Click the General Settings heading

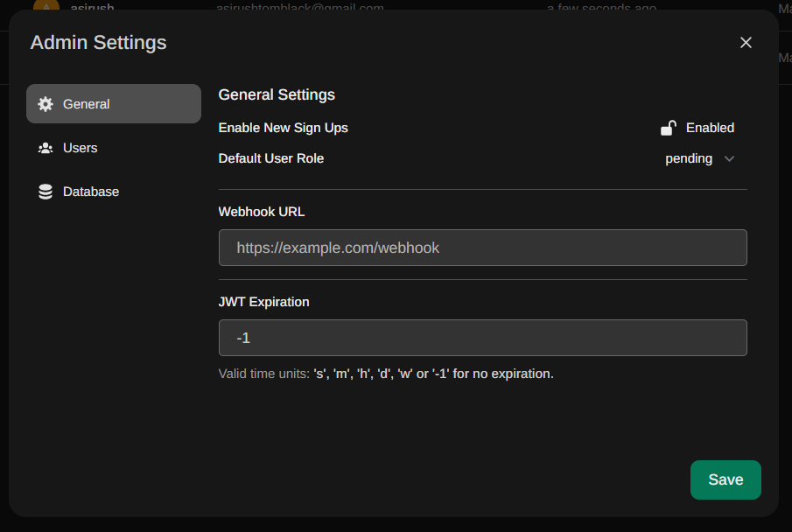coord(277,94)
